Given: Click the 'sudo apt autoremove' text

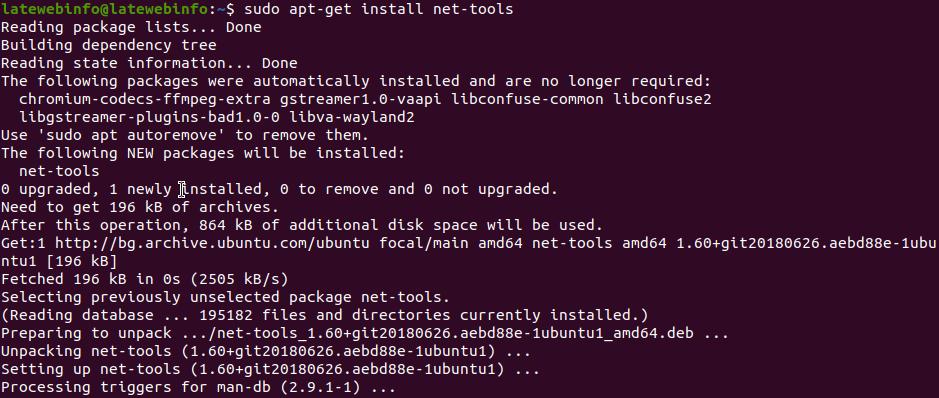Looking at the screenshot, I should pos(131,135).
